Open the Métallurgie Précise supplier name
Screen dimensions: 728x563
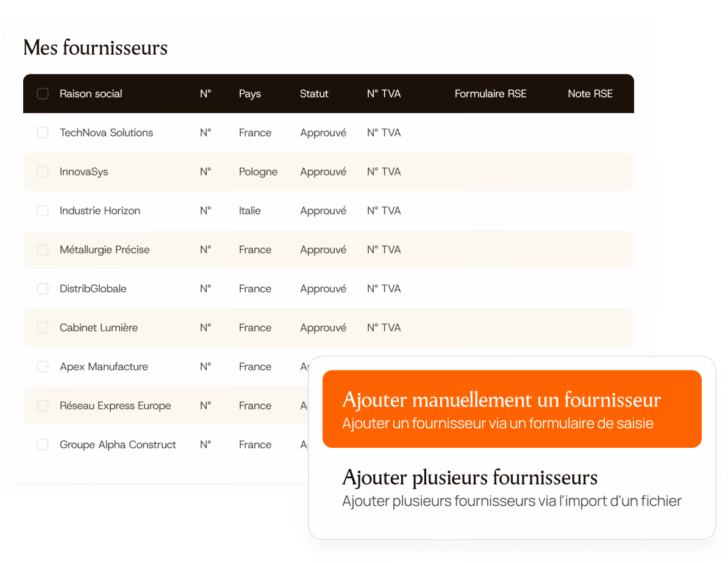[x=105, y=250]
